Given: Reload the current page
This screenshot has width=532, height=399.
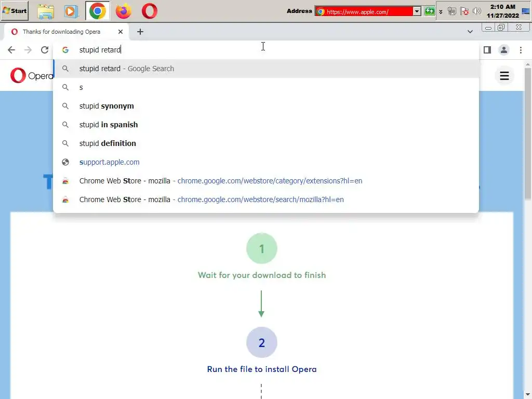Looking at the screenshot, I should pos(45,50).
